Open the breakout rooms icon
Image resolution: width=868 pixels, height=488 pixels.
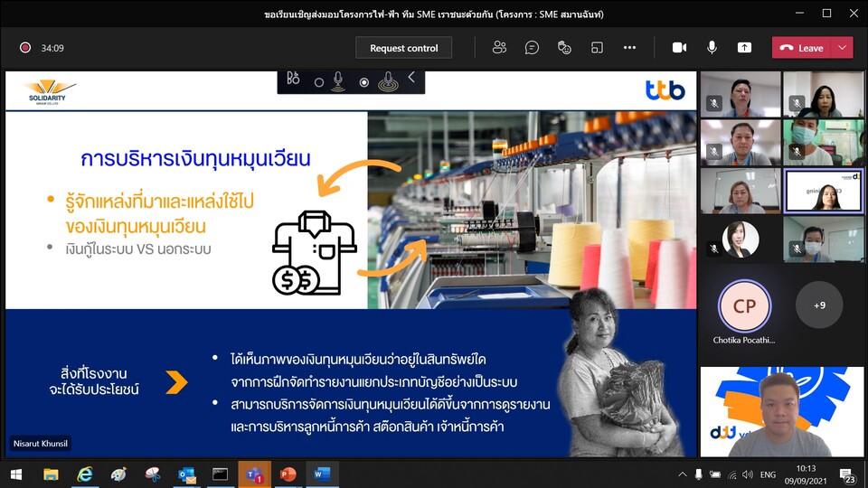(x=597, y=48)
